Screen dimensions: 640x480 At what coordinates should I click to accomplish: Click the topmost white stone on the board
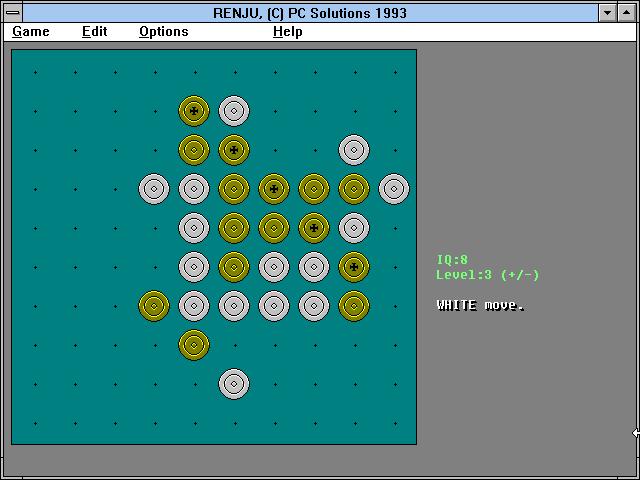234,111
